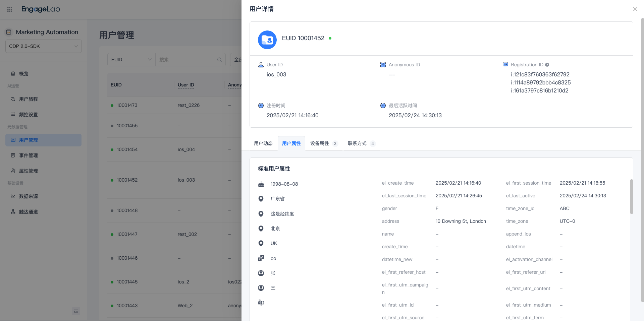Switch to the 设备属性 tab
The height and width of the screenshot is (321, 644).
coord(324,143)
